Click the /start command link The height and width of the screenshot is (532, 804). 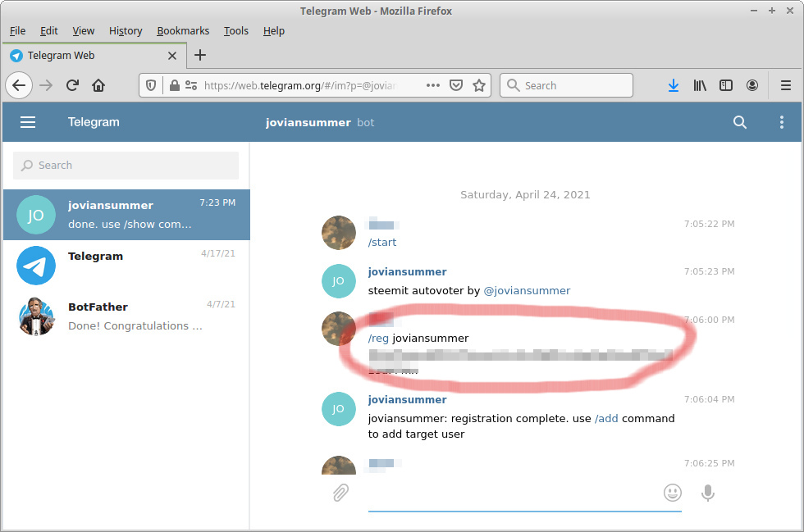click(382, 243)
